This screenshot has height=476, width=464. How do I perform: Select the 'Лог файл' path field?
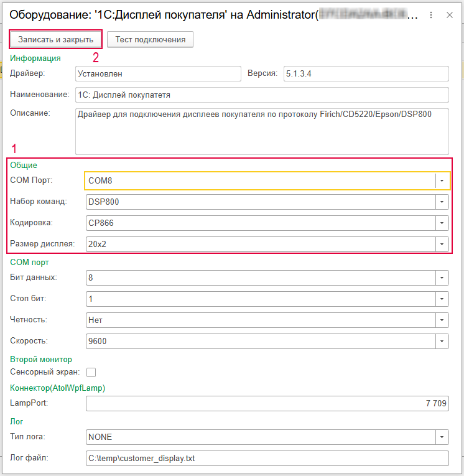pos(267,459)
